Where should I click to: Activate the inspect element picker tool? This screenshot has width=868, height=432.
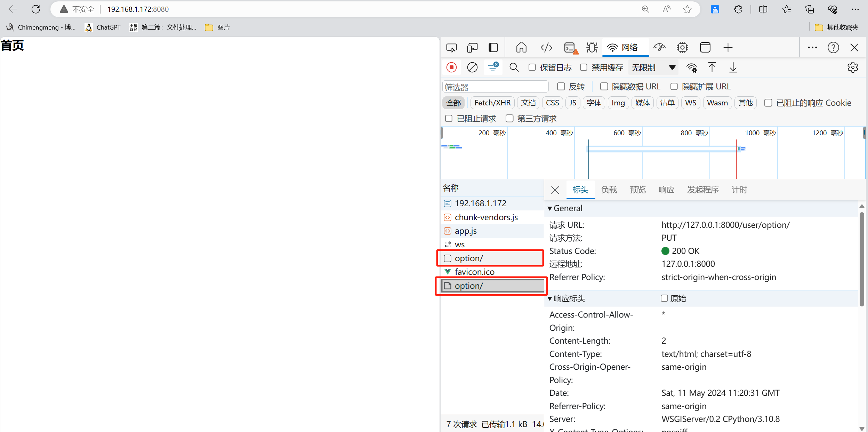coord(452,47)
